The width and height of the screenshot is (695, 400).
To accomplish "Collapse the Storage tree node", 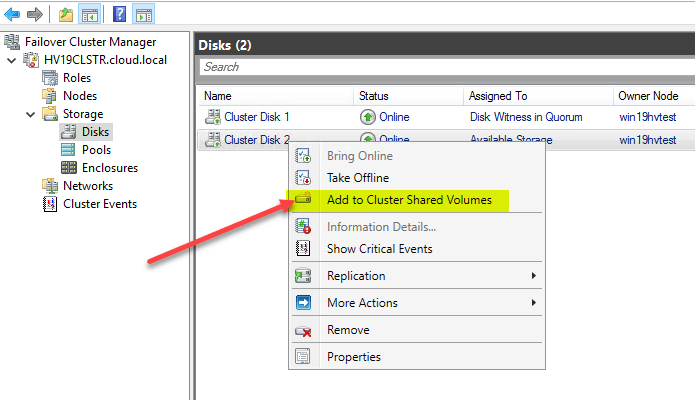I will [x=30, y=114].
